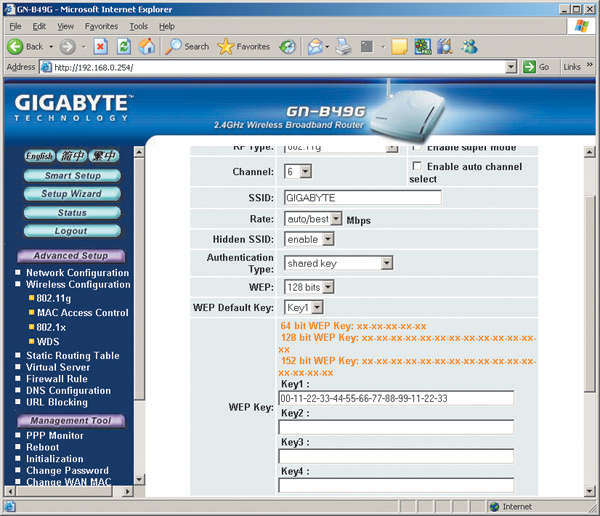Click the yellow Discuss note icon
Image resolution: width=600 pixels, height=516 pixels.
click(x=399, y=47)
